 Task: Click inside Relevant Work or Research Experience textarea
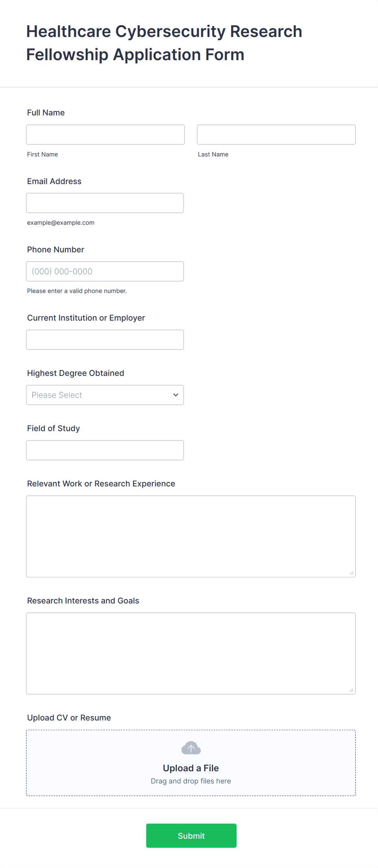(x=191, y=536)
